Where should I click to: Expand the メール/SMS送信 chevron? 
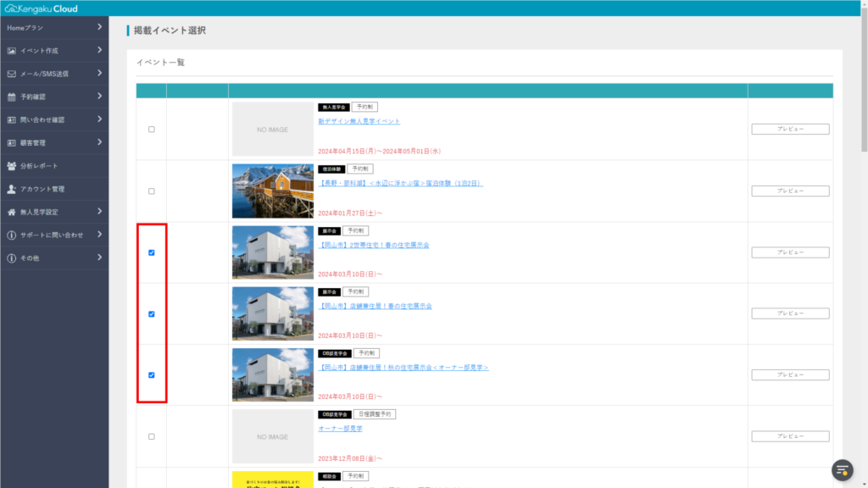pos(100,73)
